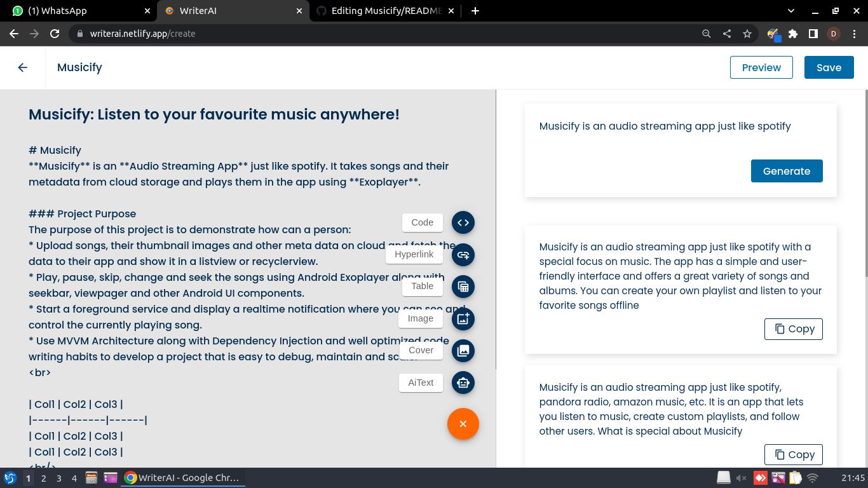Click the red AnyDesk tray icon
This screenshot has height=488, width=868.
760,478
